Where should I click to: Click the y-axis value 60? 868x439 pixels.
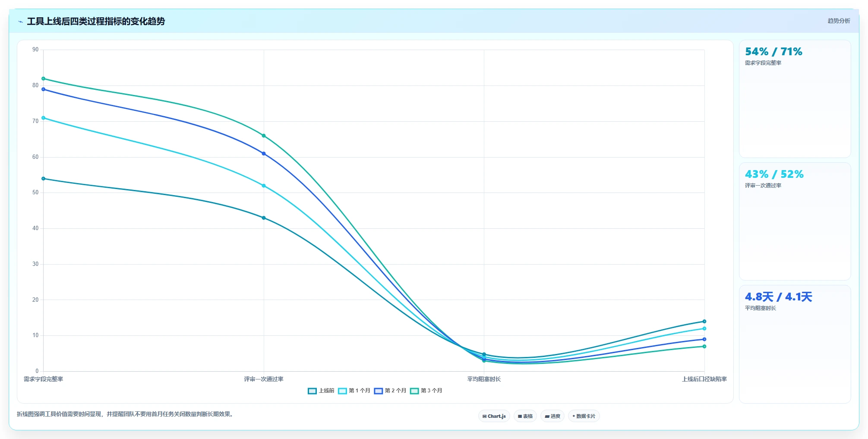click(35, 157)
